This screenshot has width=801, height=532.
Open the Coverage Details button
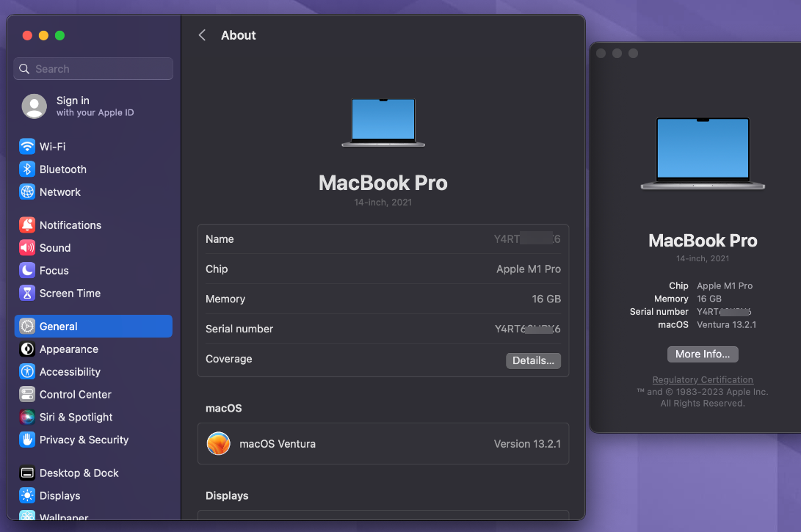[x=533, y=360]
